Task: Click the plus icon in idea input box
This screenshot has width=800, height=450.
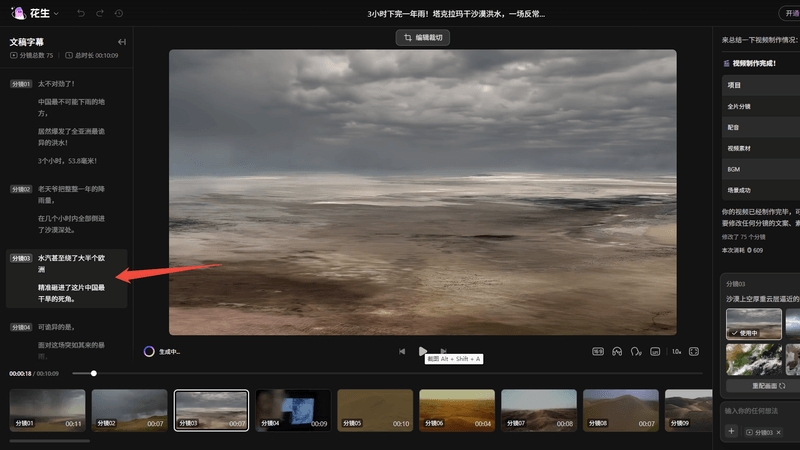Action: 731,431
